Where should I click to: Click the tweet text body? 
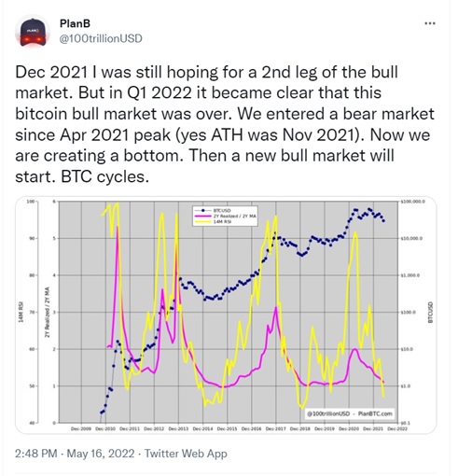[x=225, y=124]
